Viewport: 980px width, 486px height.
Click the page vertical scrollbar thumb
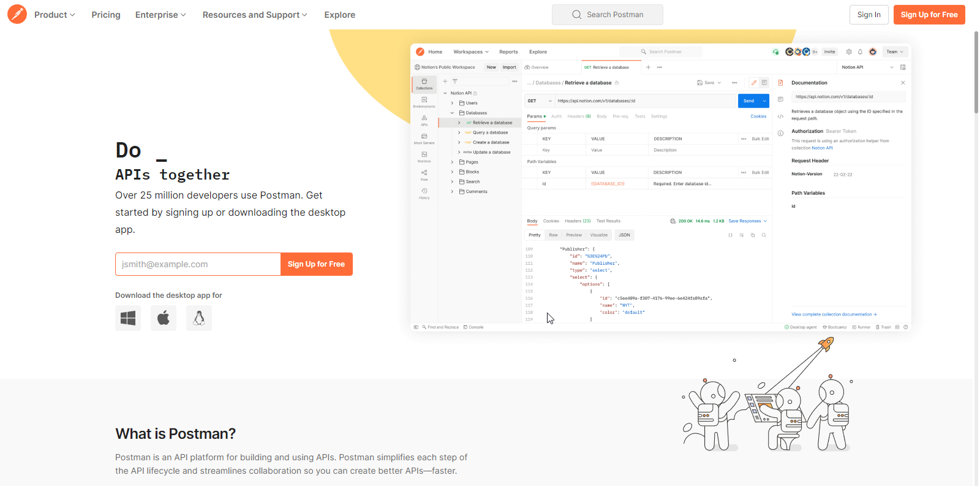click(x=976, y=72)
